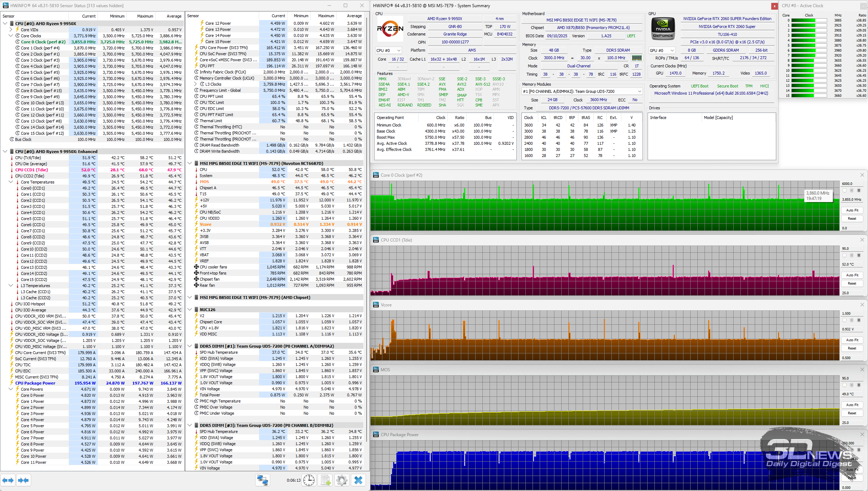The width and height of the screenshot is (868, 491).
Task: Click first color swatch of CCD1 graph
Action: (x=845, y=256)
